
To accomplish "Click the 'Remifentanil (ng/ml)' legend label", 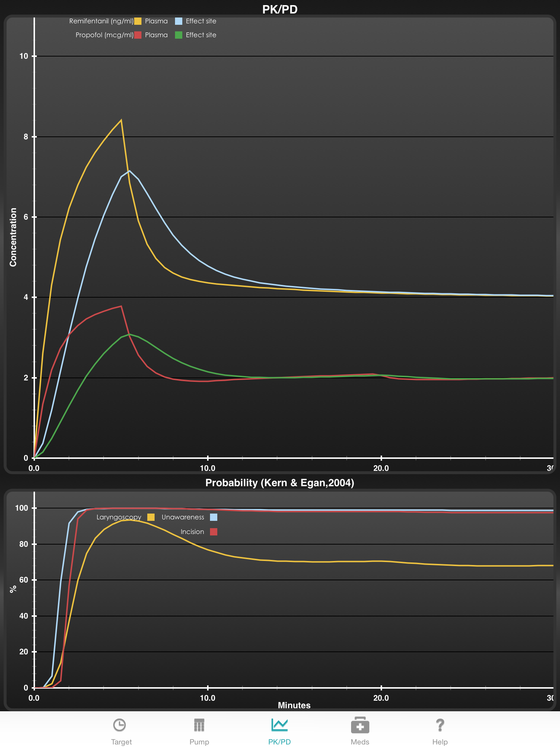I will pyautogui.click(x=101, y=21).
